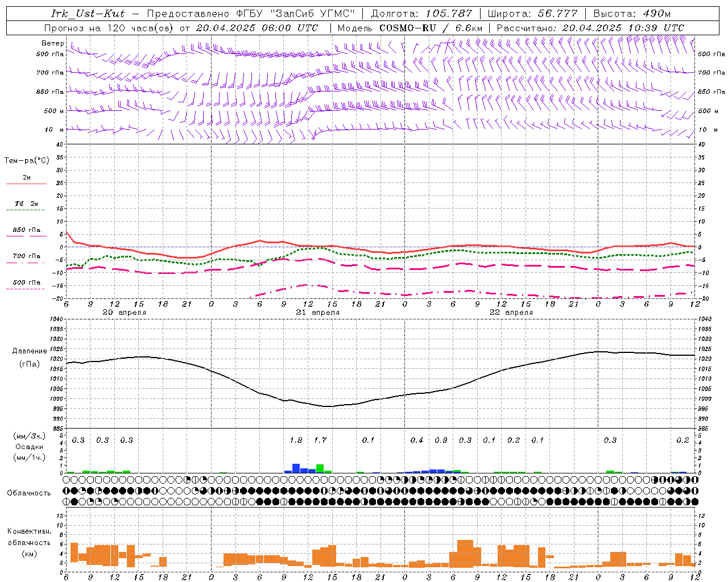The height and width of the screenshot is (582, 728).
Task: Click Рассчитано: 20.04.2025 10:39 UTC timestamp
Action: point(590,27)
